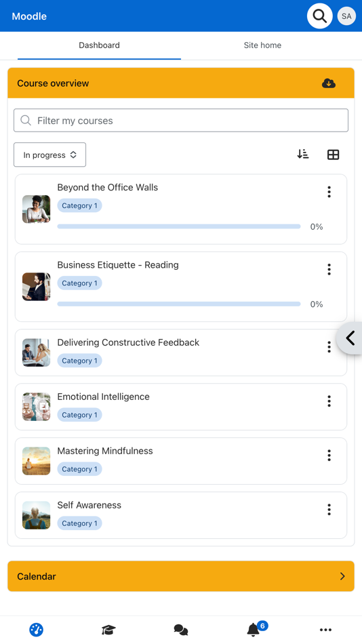Open the course sort order icon
The width and height of the screenshot is (362, 644).
coord(303,155)
